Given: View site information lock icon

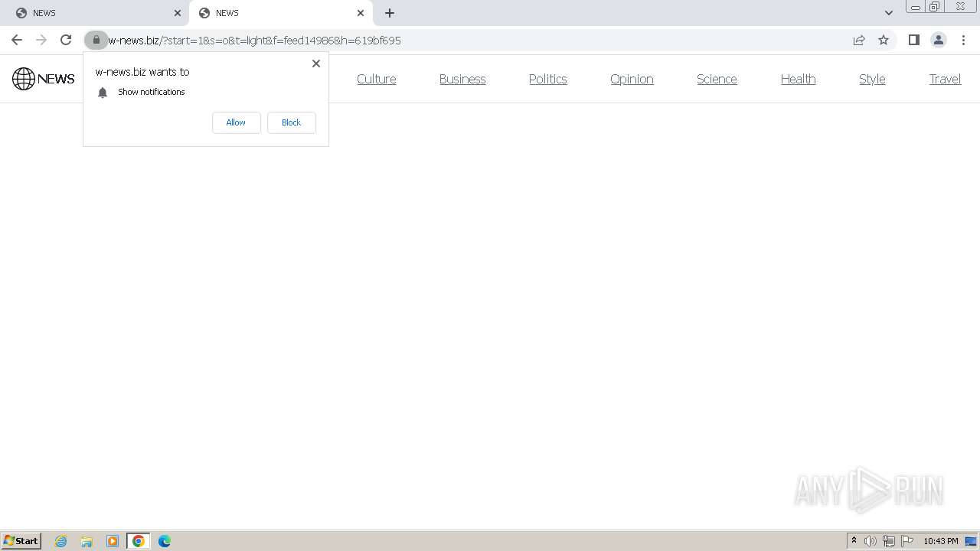Looking at the screenshot, I should pos(96,40).
